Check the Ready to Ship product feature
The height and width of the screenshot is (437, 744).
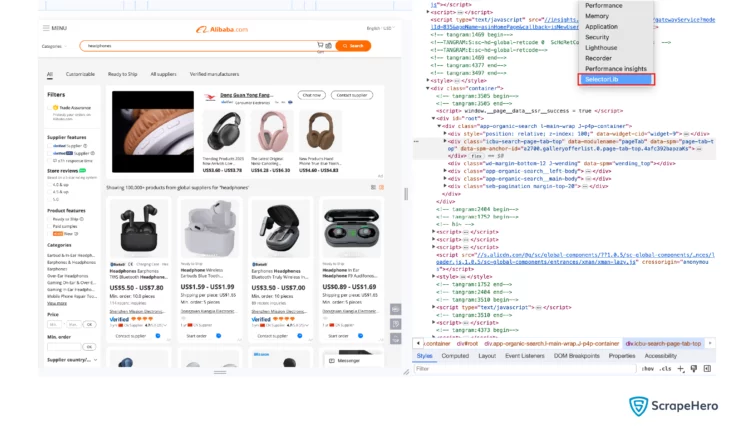tap(49, 219)
